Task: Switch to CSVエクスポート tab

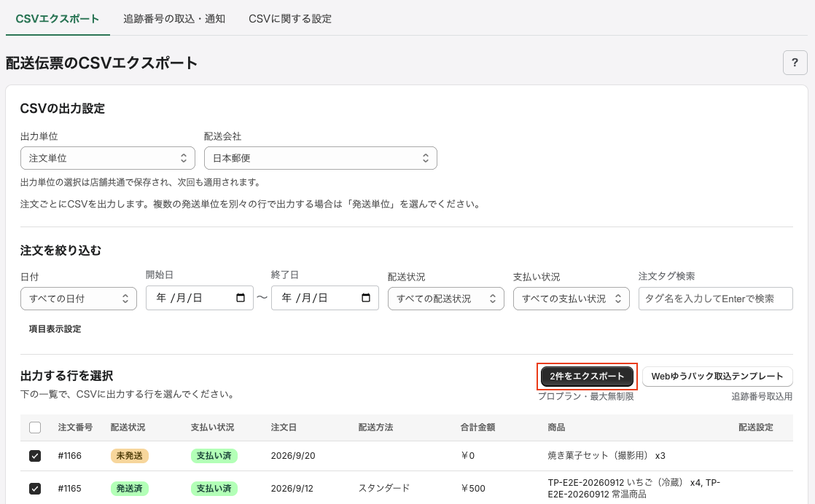Action: (57, 19)
